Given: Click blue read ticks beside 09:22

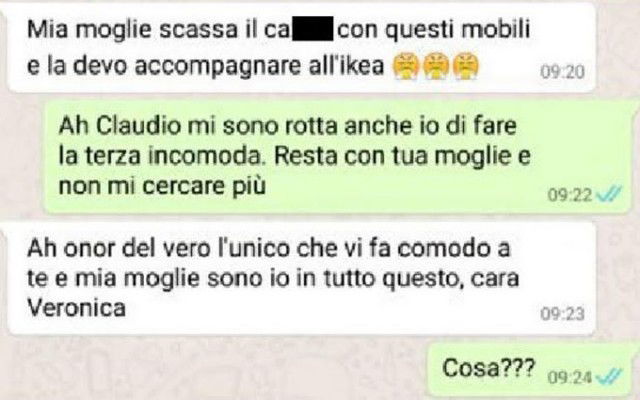Looking at the screenshot, I should (609, 194).
